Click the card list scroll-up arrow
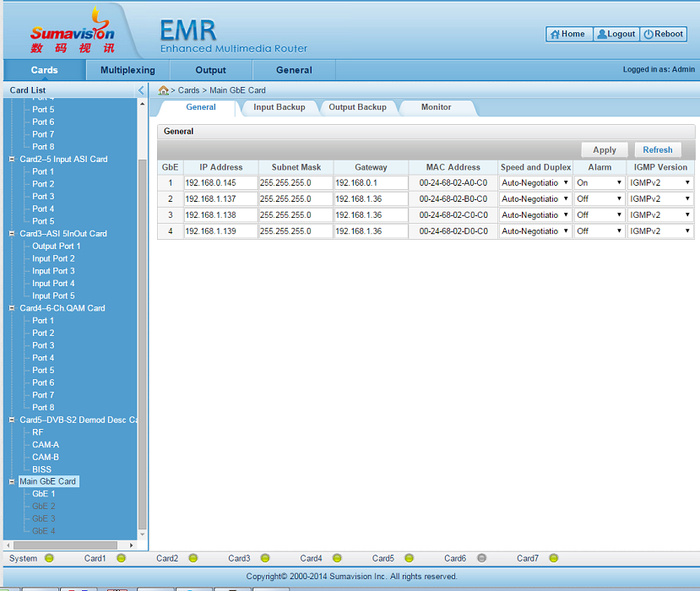The height and width of the screenshot is (591, 700). point(143,104)
